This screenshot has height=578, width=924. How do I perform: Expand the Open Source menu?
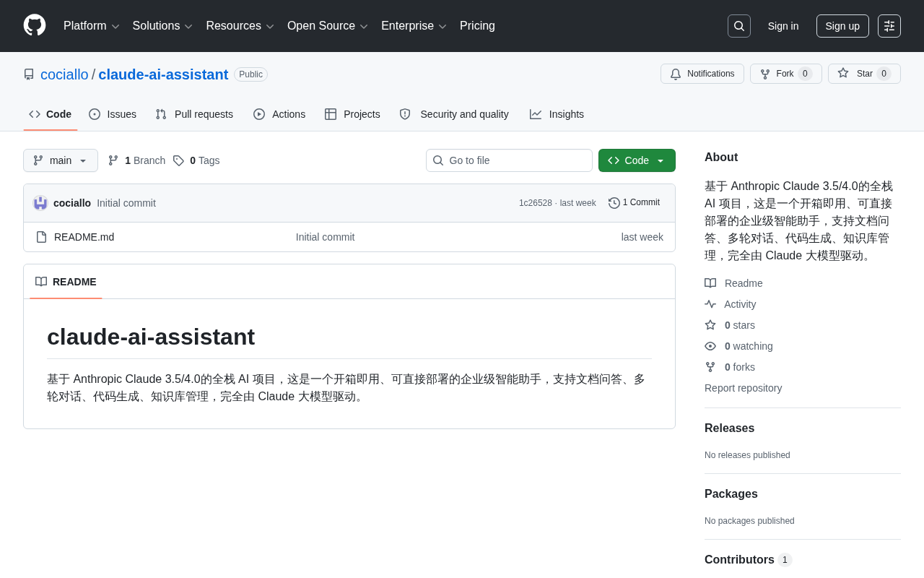(328, 26)
